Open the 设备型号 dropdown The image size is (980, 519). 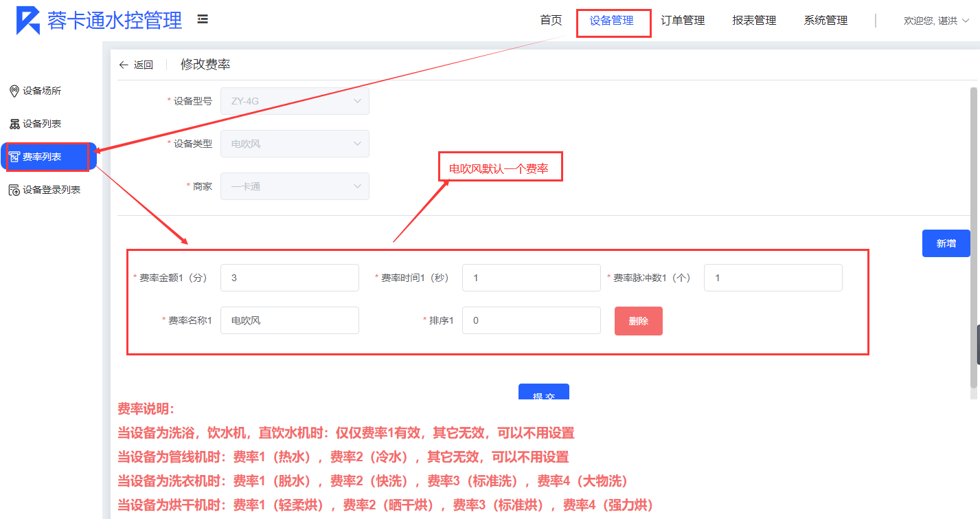pyautogui.click(x=295, y=101)
